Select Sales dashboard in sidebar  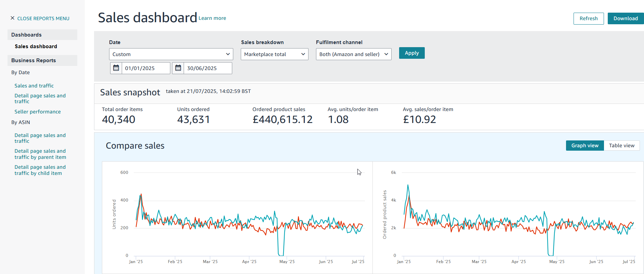coord(36,46)
